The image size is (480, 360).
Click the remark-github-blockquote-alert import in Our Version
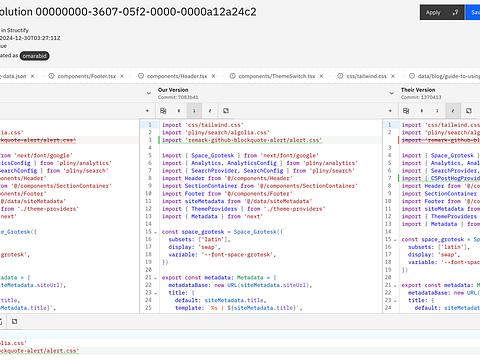click(242, 140)
